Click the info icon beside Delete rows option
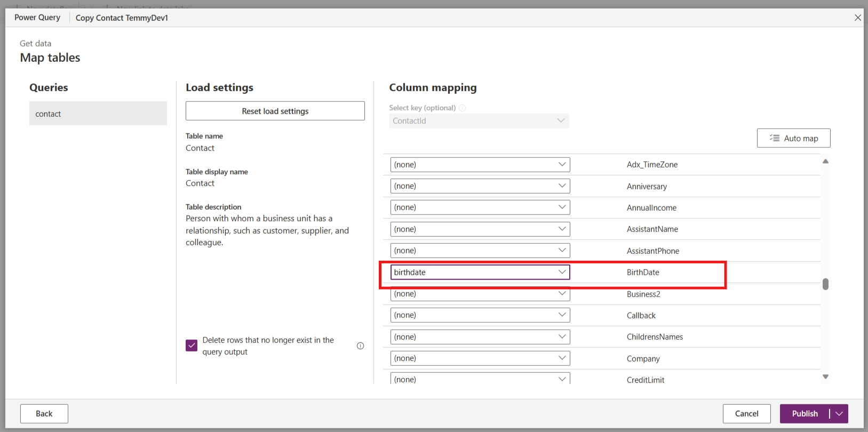 [x=361, y=346]
